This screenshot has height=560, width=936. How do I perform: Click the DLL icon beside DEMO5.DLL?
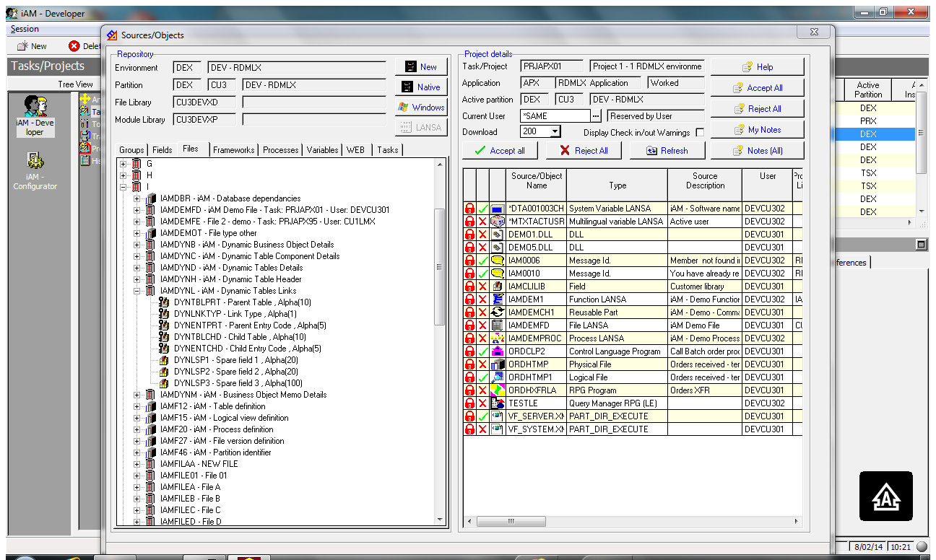coord(497,248)
